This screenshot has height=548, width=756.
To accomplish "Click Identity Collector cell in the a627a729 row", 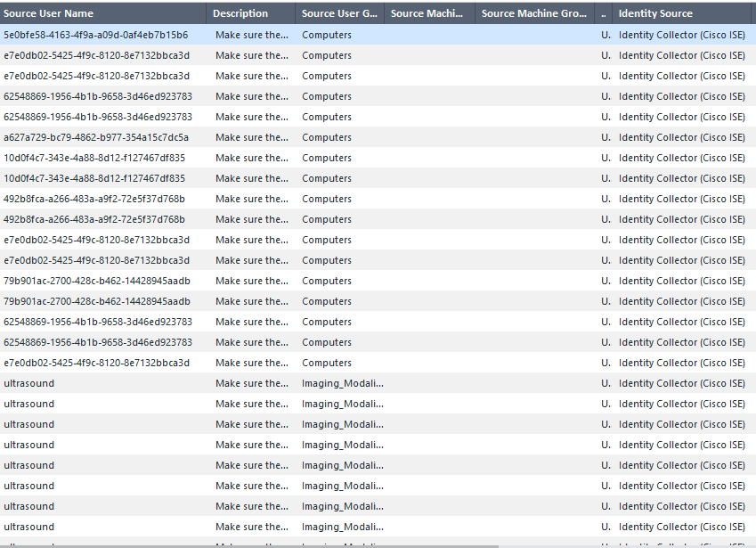I will tap(682, 137).
